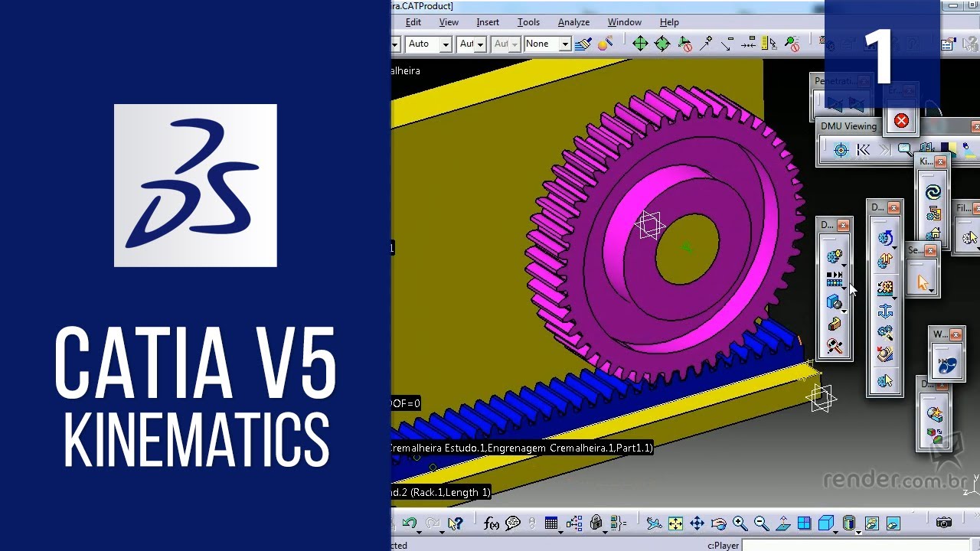This screenshot has height=551, width=980.
Task: Click the crossed tools icon in left D toolbar
Action: (834, 347)
